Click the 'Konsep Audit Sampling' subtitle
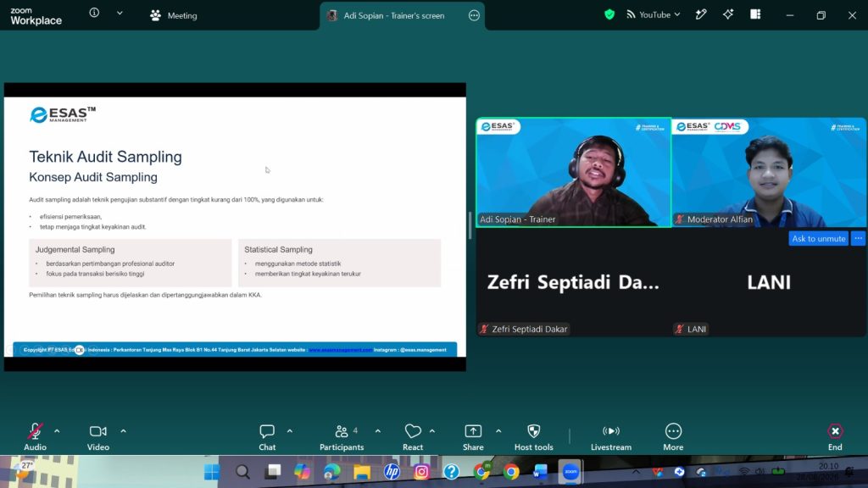868x488 pixels. point(93,177)
